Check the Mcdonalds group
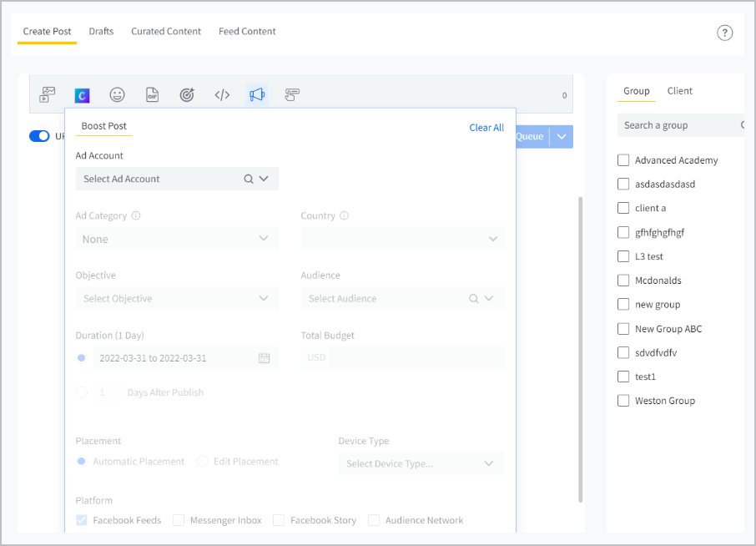 (x=623, y=281)
